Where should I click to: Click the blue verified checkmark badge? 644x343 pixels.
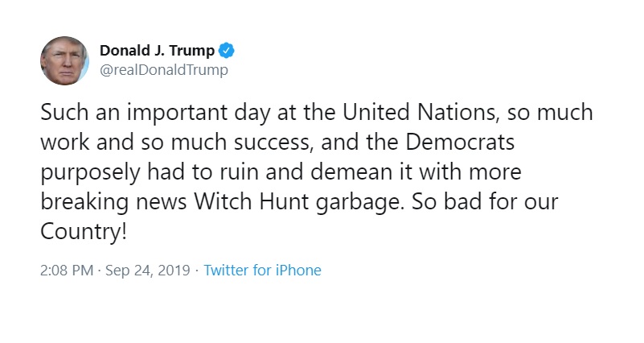(226, 51)
